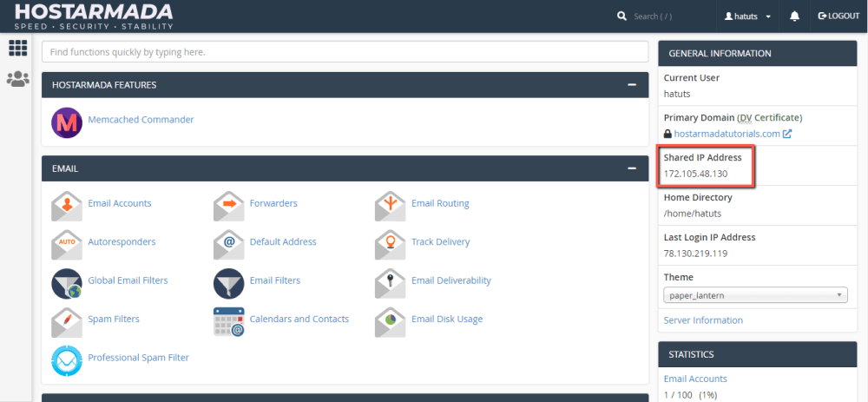Image resolution: width=868 pixels, height=402 pixels.
Task: Visit hostarmadatutorials.com primary domain link
Action: pos(727,134)
